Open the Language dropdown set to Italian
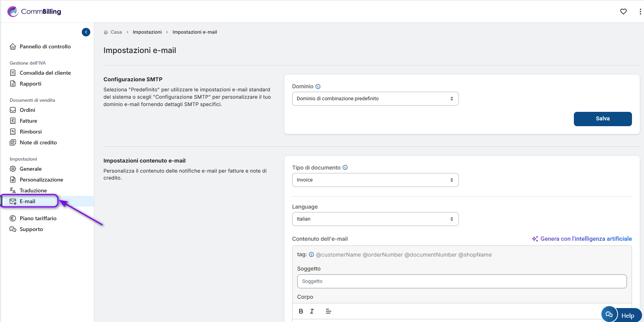644x322 pixels. (375, 219)
